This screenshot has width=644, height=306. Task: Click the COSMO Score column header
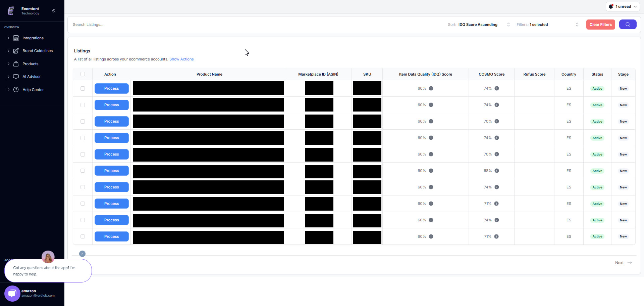pos(491,74)
